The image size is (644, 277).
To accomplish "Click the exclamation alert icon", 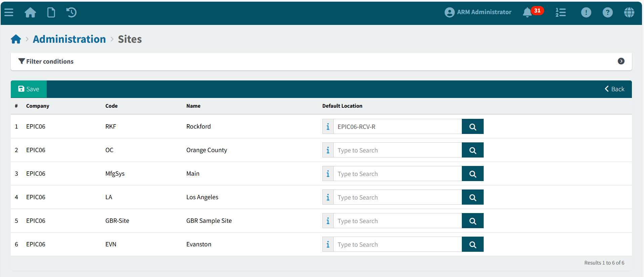I will coord(586,12).
